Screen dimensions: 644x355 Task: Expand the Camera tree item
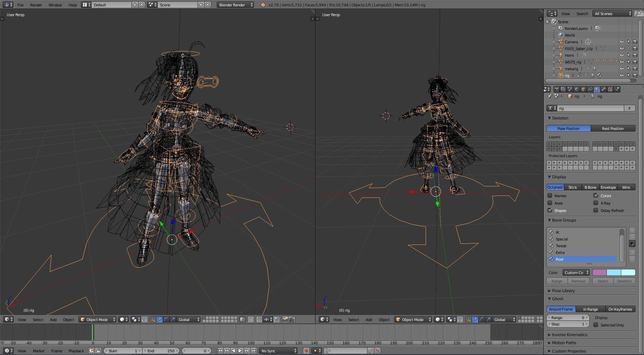[x=554, y=42]
